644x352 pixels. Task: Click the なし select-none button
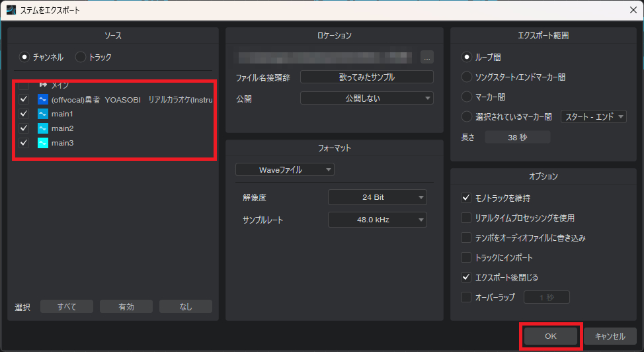coord(186,307)
